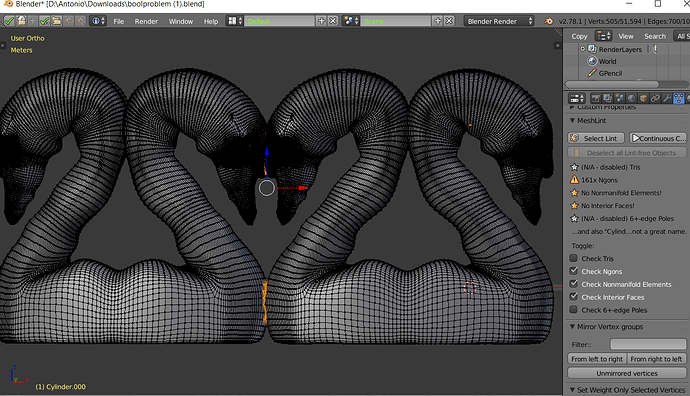Click the No Nonmanifold Elements star icon
The width and height of the screenshot is (690, 396).
pos(574,192)
